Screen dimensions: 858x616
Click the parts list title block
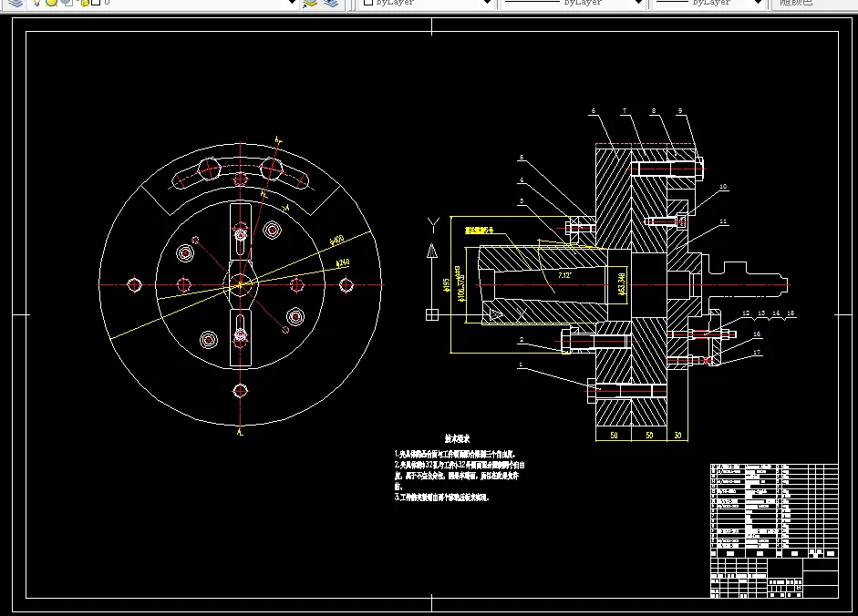pos(774,530)
